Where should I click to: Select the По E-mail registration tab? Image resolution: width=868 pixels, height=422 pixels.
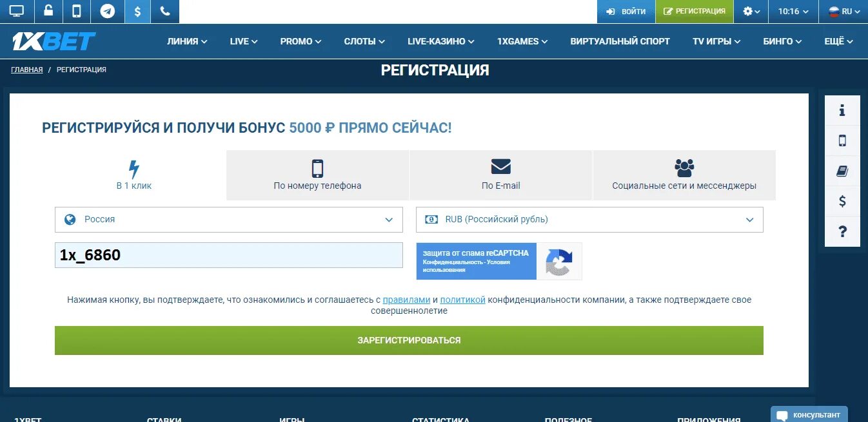click(x=500, y=175)
